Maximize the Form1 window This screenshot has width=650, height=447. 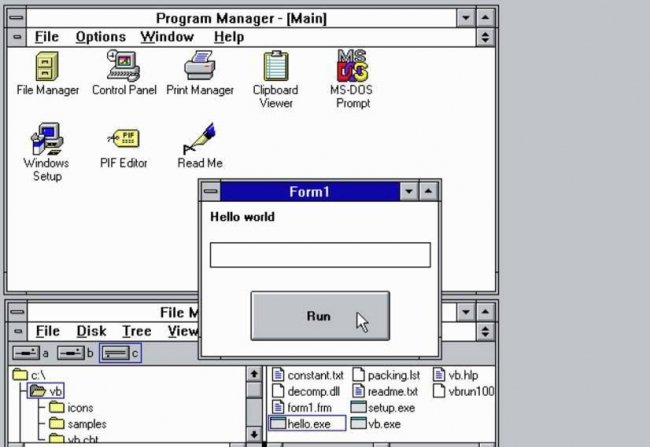(x=429, y=192)
